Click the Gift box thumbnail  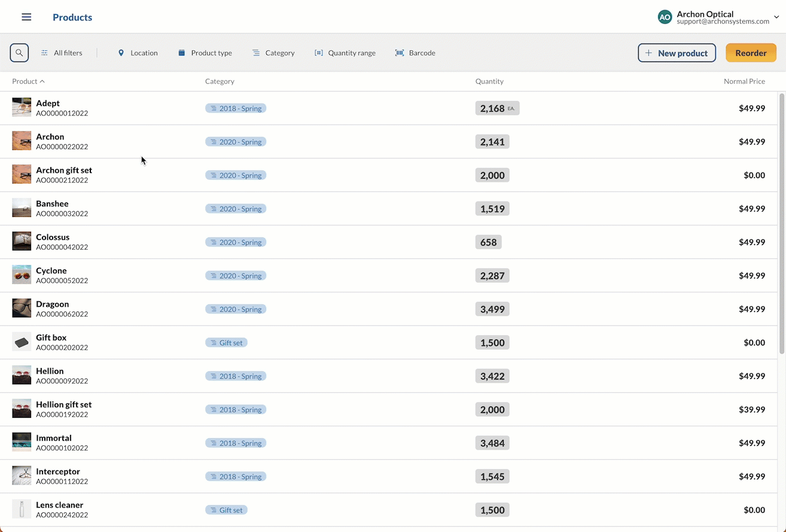[22, 342]
